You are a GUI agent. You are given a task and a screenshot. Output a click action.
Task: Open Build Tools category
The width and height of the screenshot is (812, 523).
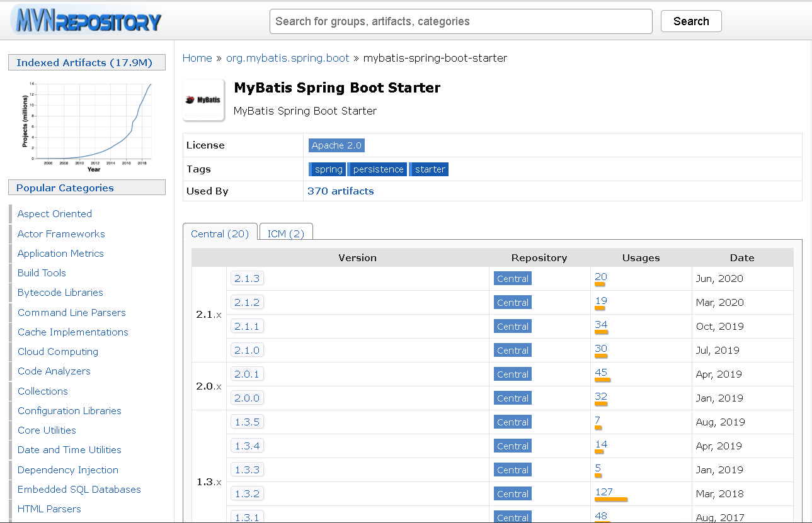pyautogui.click(x=42, y=273)
